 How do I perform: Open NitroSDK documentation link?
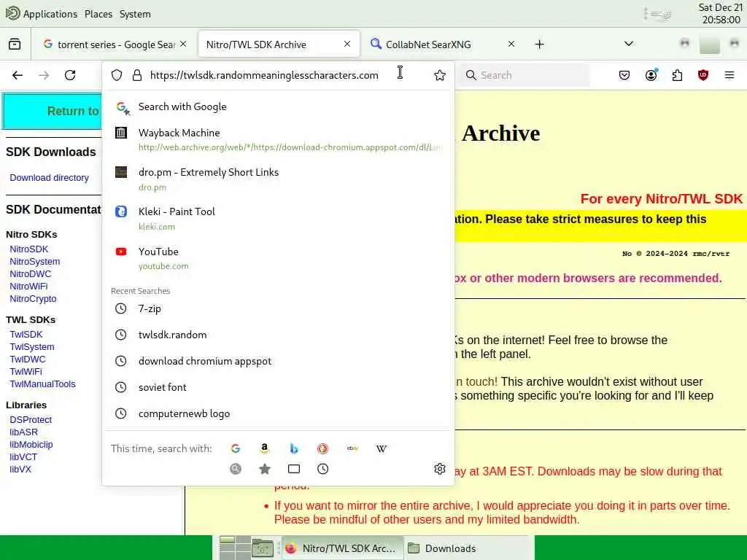pos(28,249)
